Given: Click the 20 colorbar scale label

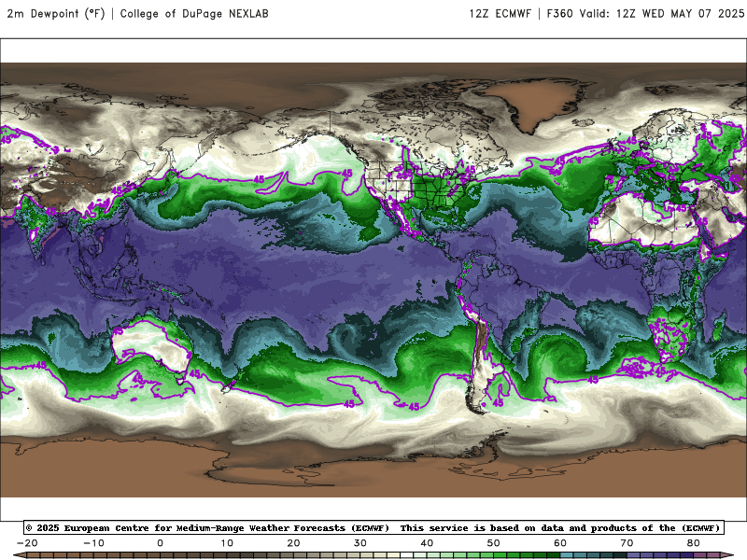Looking at the screenshot, I should [x=293, y=543].
